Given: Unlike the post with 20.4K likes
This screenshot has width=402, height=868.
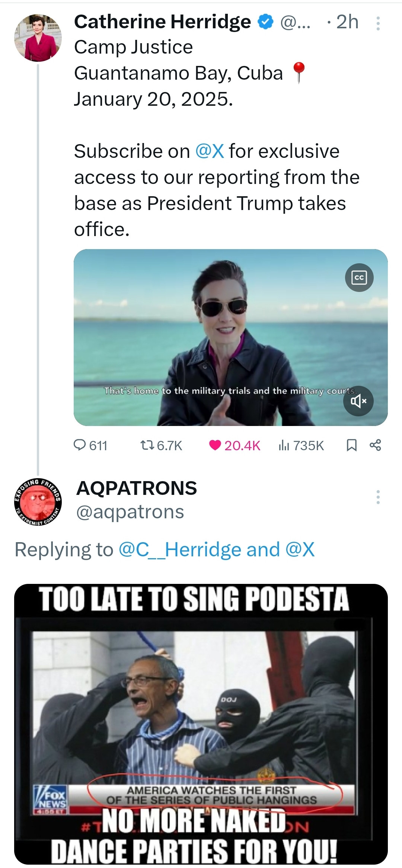Looking at the screenshot, I should (x=215, y=445).
